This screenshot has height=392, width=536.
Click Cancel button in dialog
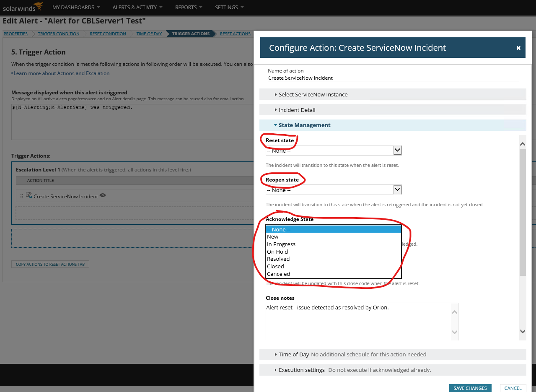pos(513,388)
